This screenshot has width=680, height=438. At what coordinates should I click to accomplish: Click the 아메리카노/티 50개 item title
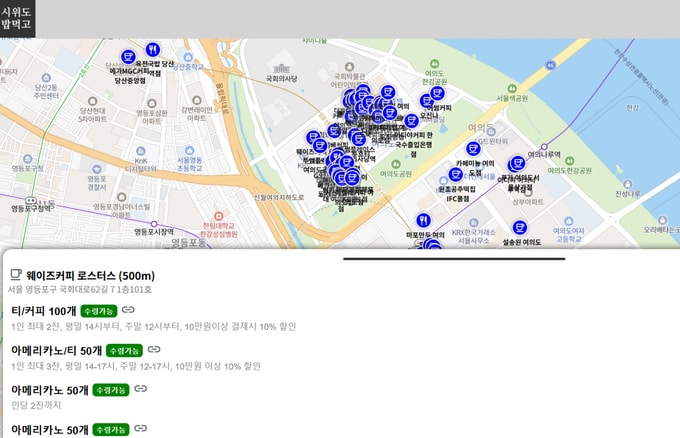pyautogui.click(x=57, y=350)
